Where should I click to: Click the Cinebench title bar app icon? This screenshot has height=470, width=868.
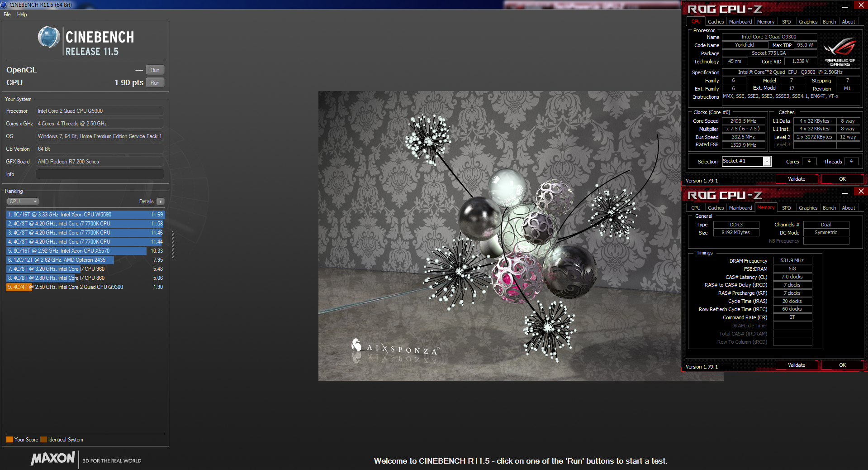pos(4,5)
